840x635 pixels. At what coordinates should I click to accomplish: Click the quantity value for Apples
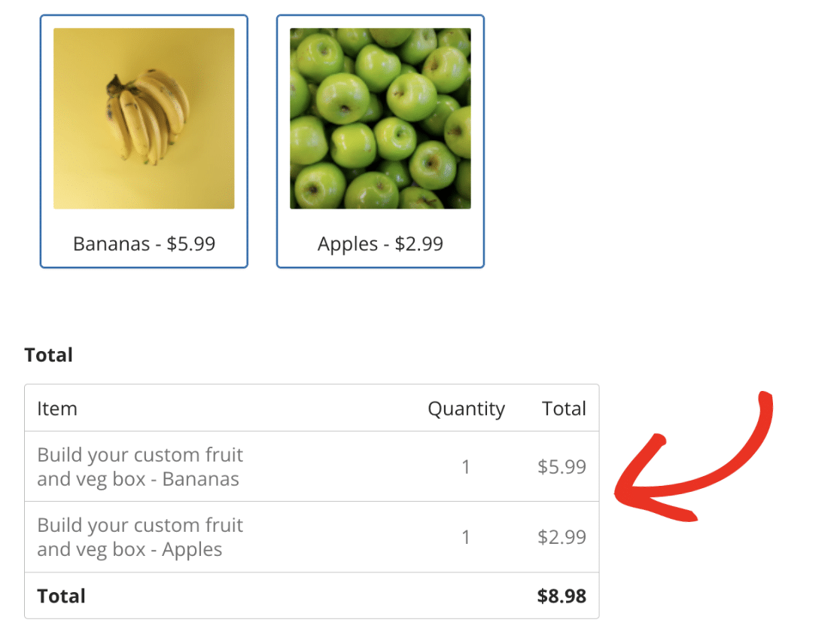tap(466, 536)
